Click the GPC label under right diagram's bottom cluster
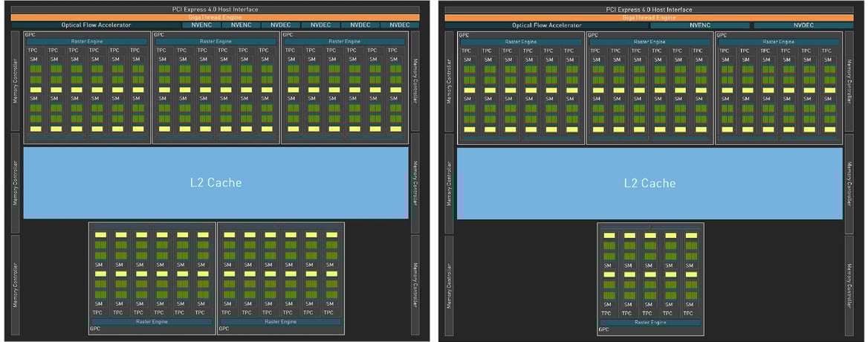Screen dimensions: 868x342 point(603,329)
